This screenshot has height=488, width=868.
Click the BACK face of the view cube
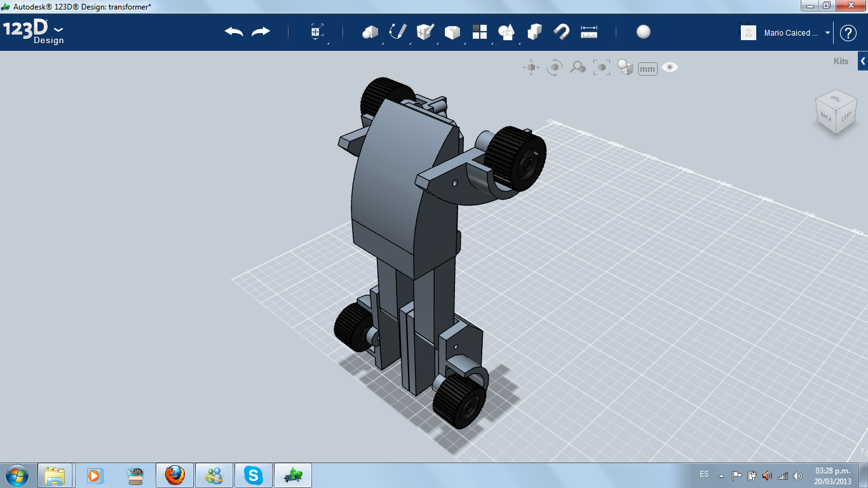point(825,116)
